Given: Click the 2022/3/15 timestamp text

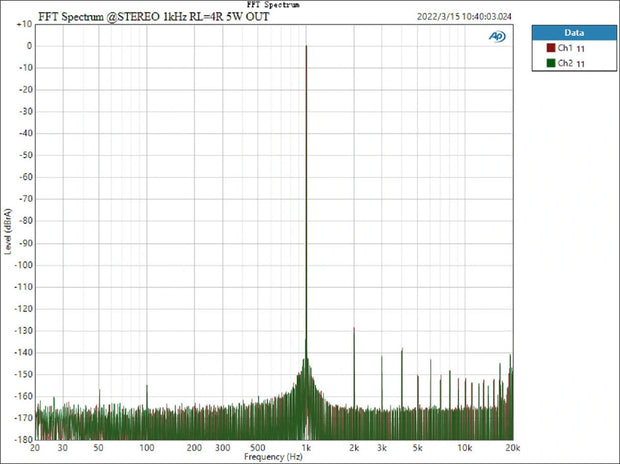Looking at the screenshot, I should [466, 17].
